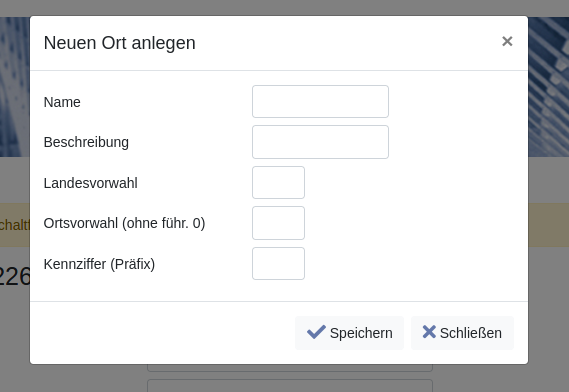569x392 pixels.
Task: Focus the Name input field
Action: [x=320, y=102]
